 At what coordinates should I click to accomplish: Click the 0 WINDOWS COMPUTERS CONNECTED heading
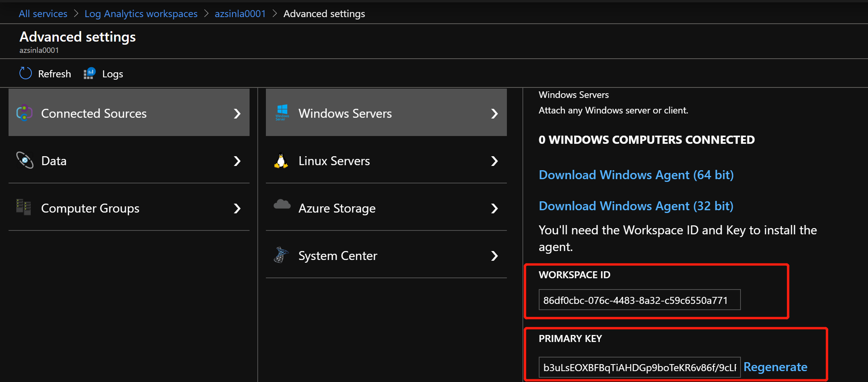coord(647,140)
